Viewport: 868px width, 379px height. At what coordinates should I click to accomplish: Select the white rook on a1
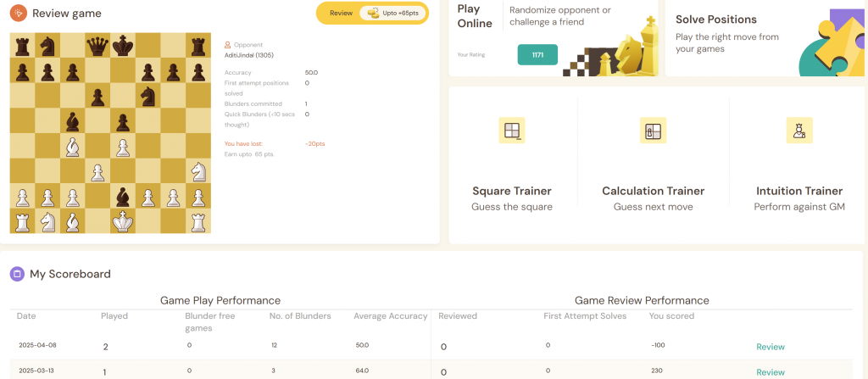[x=22, y=221]
